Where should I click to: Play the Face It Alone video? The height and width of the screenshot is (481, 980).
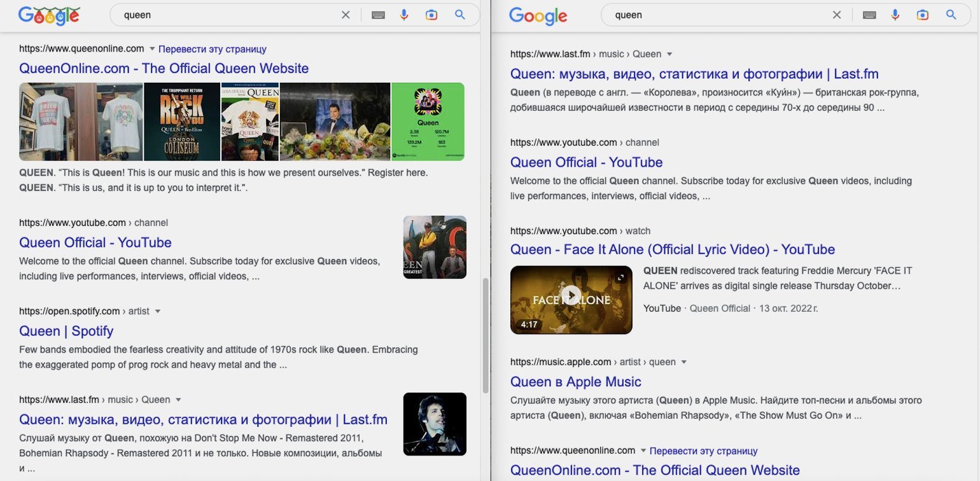(x=571, y=295)
